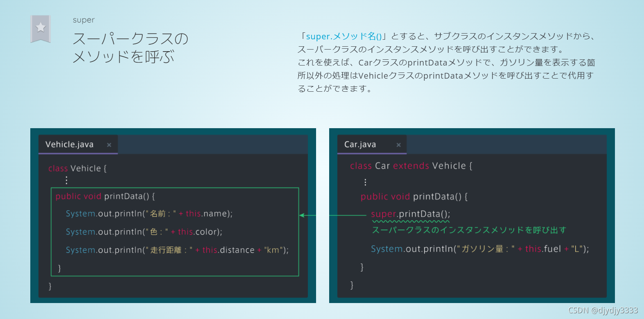The height and width of the screenshot is (319, 644).
Task: Click 'class Car extends Vehicle {' line
Action: pos(411,166)
